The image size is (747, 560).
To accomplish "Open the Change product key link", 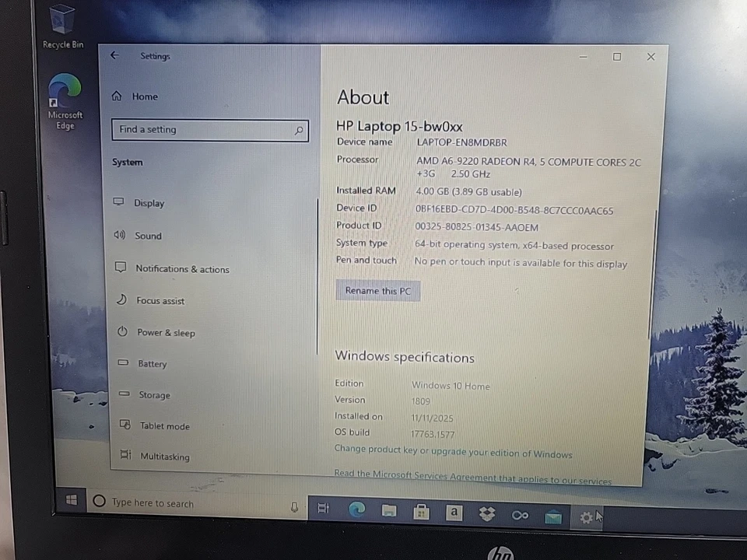I will (453, 453).
